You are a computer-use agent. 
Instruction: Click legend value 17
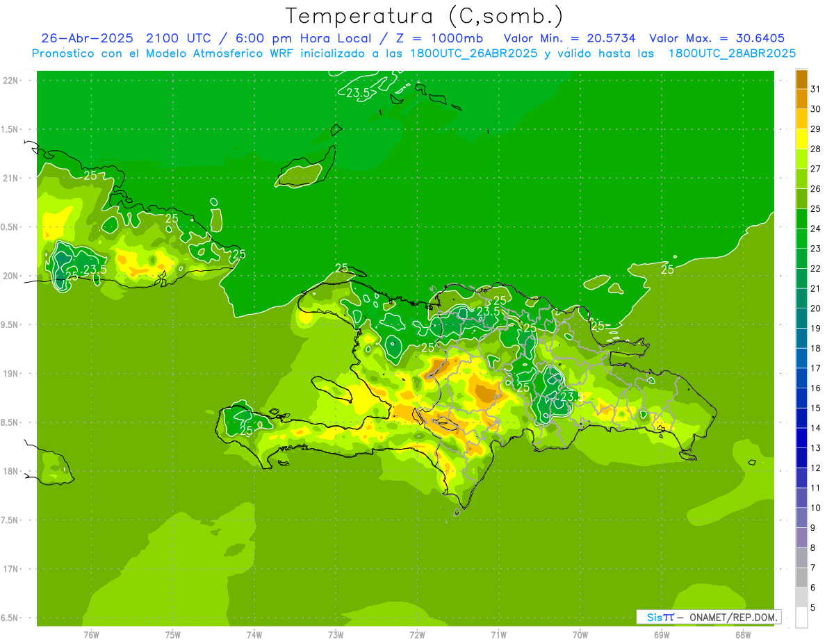[x=815, y=368]
